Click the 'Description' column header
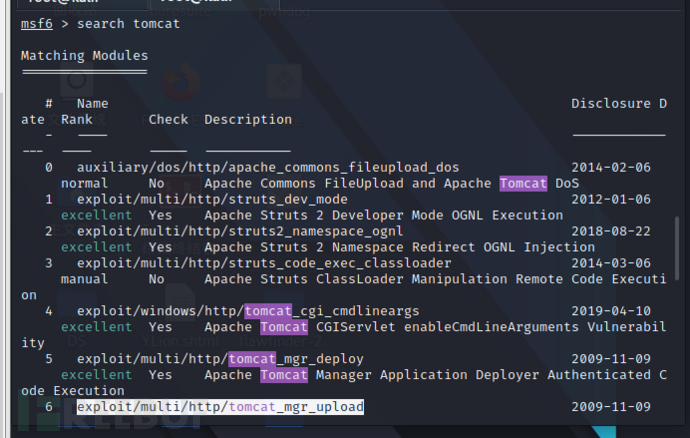690x438 pixels. (x=248, y=119)
